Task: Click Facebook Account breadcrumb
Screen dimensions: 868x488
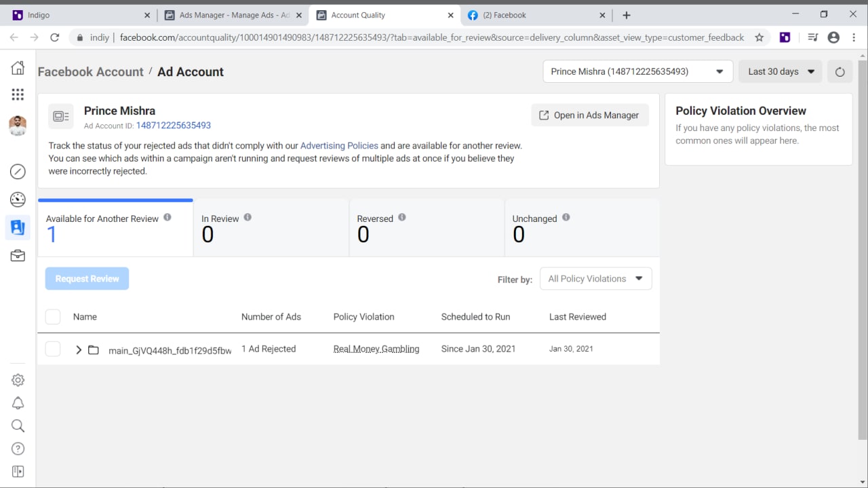Action: [x=90, y=72]
